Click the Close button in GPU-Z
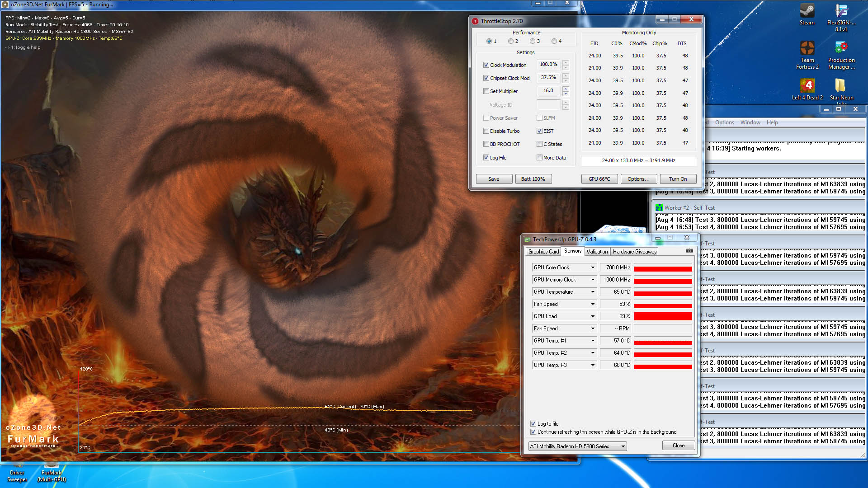The height and width of the screenshot is (488, 868). click(x=679, y=446)
